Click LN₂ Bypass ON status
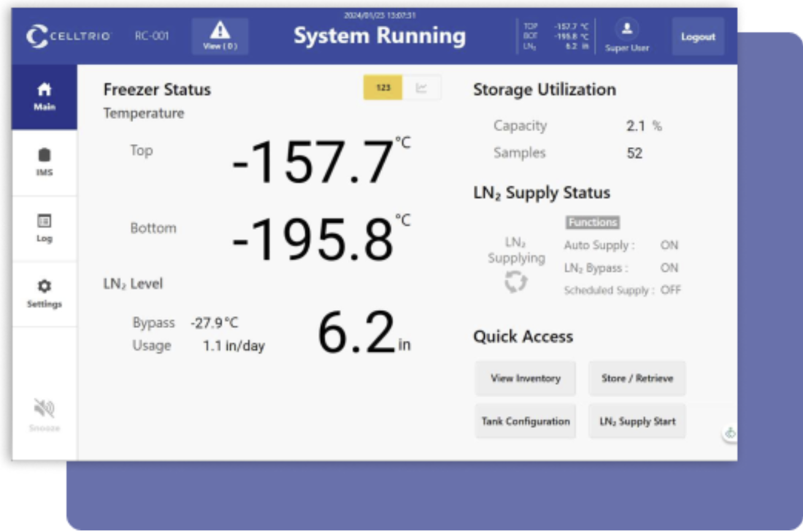 coord(669,268)
